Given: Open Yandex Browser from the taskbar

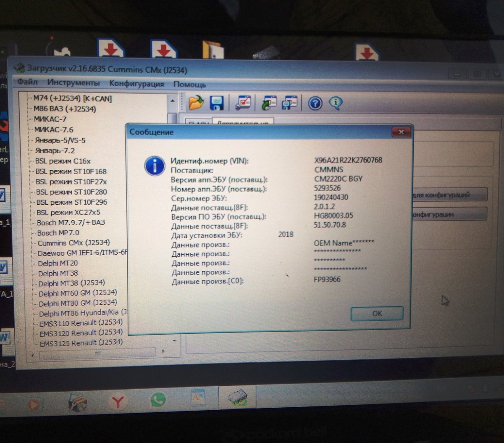Looking at the screenshot, I should click(x=118, y=402).
